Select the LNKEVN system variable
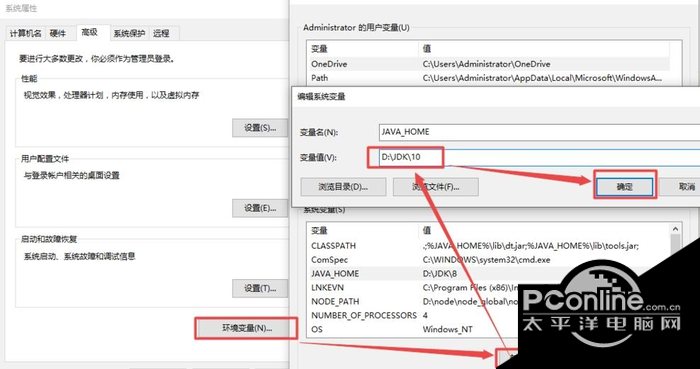The height and width of the screenshot is (369, 700). pos(413,287)
